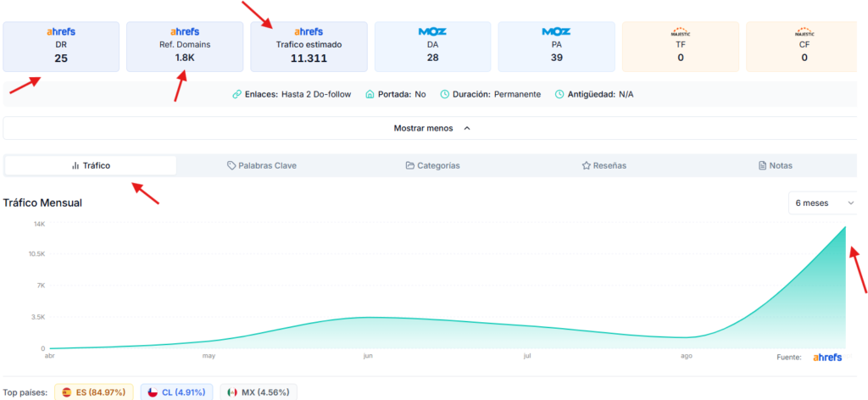Screen dimensions: 868x400
Task: Show the Reseñas tab
Action: (604, 165)
